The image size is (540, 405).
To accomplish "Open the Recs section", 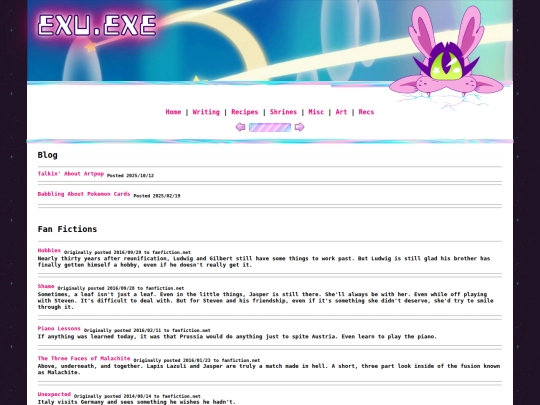I will 366,112.
